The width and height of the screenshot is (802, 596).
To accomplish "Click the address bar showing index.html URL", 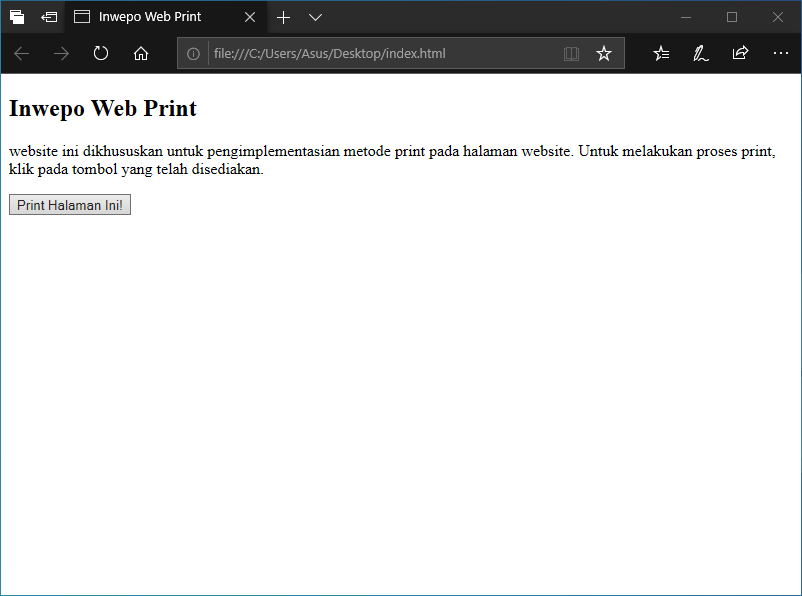I will [380, 54].
